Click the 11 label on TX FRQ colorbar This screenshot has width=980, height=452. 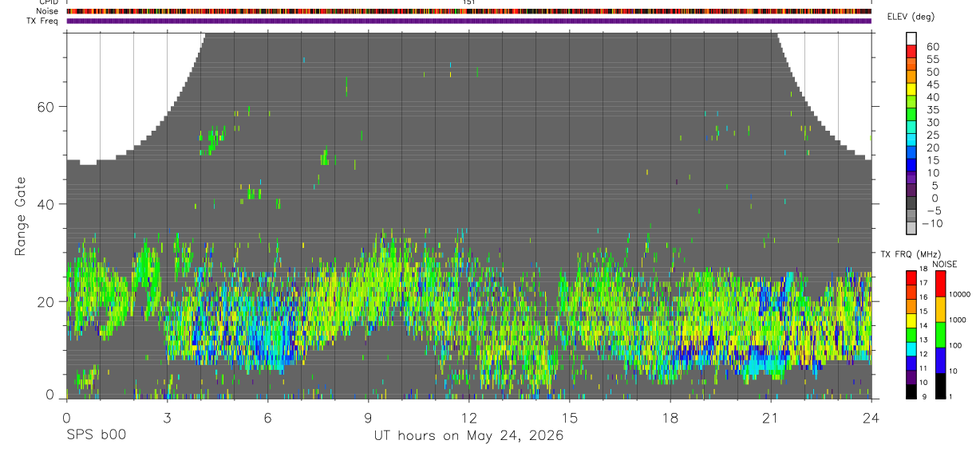(924, 368)
